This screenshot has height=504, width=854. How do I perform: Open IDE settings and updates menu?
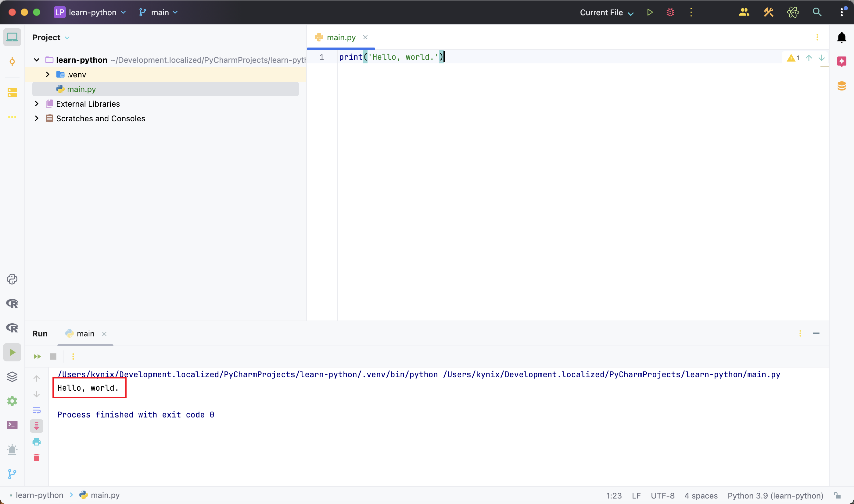[842, 12]
